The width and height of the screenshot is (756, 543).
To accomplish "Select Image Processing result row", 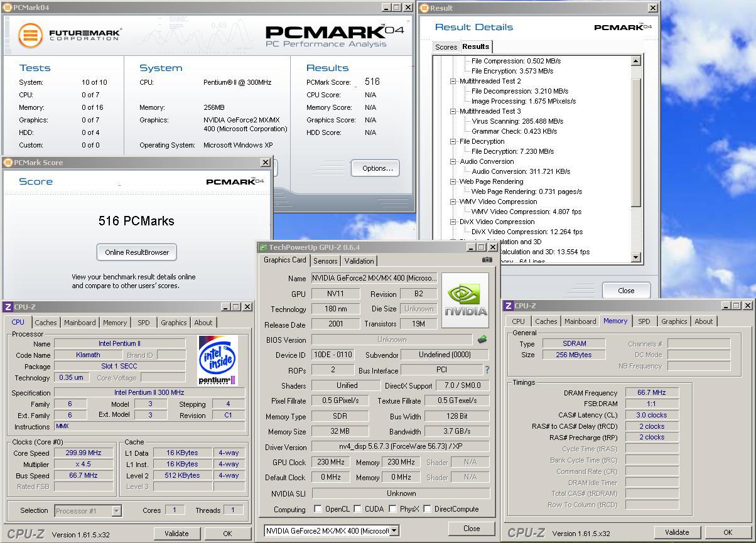I will point(524,101).
